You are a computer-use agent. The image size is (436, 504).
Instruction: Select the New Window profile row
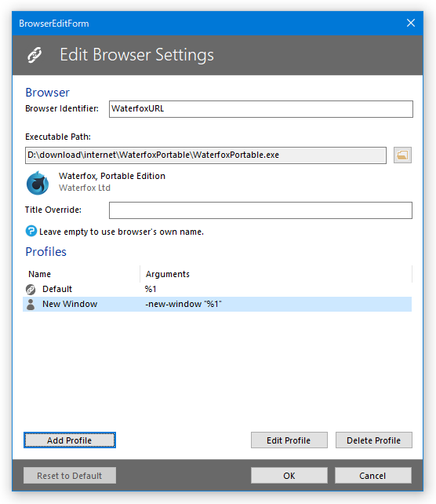pos(217,304)
